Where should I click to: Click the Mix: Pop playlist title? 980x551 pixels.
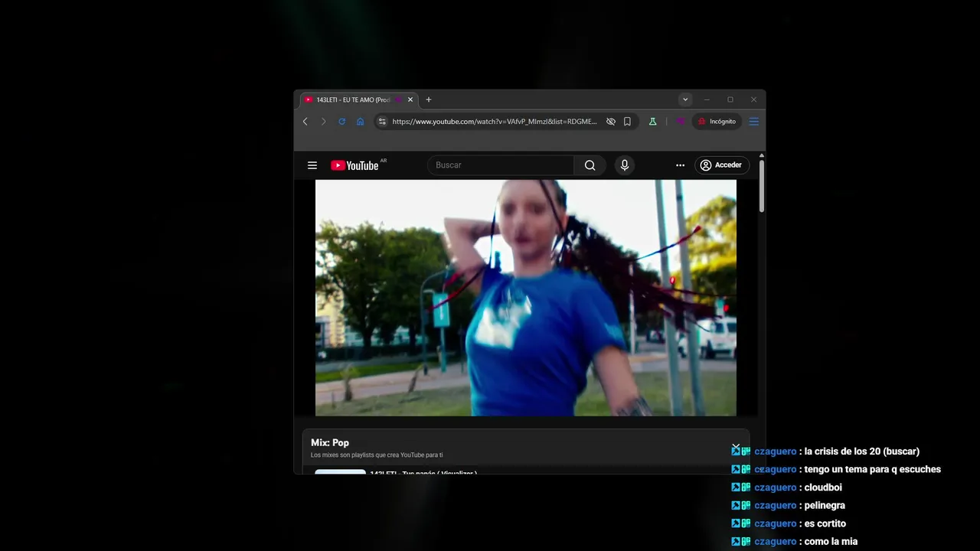pos(330,443)
